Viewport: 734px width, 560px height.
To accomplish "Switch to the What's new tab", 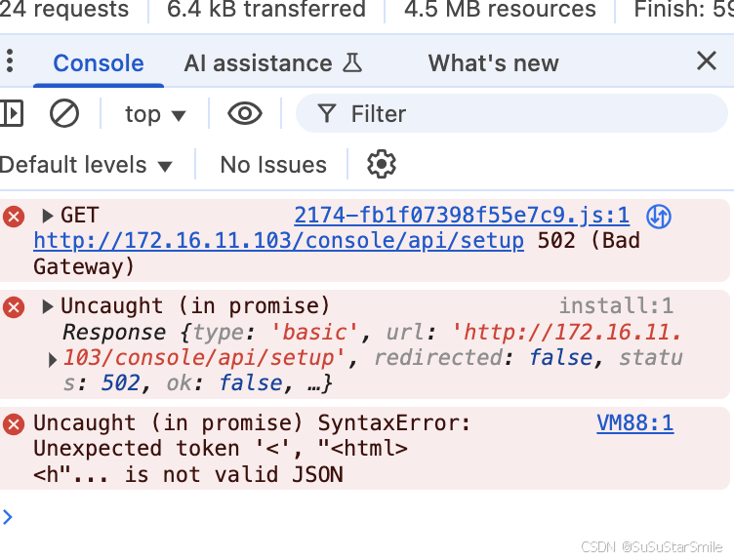I will (493, 63).
